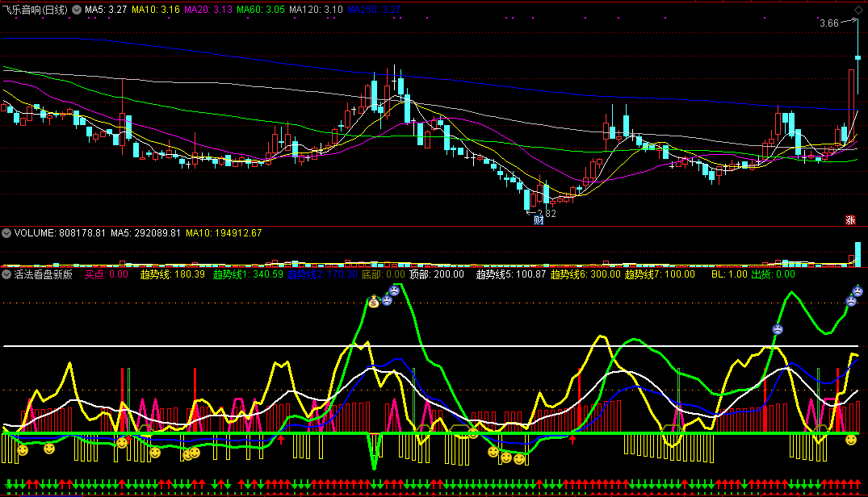
Task: Click the 飞乐音响(日线) stock title
Action: click(x=36, y=10)
